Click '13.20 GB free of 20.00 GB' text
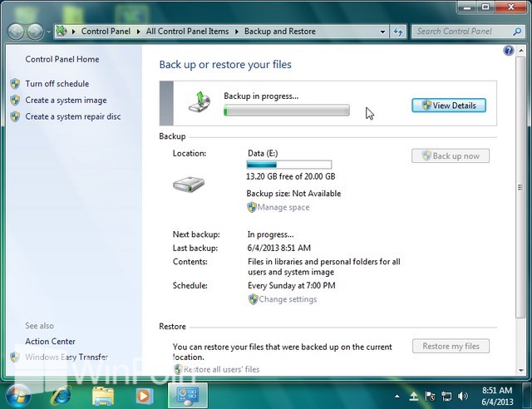 tap(290, 176)
